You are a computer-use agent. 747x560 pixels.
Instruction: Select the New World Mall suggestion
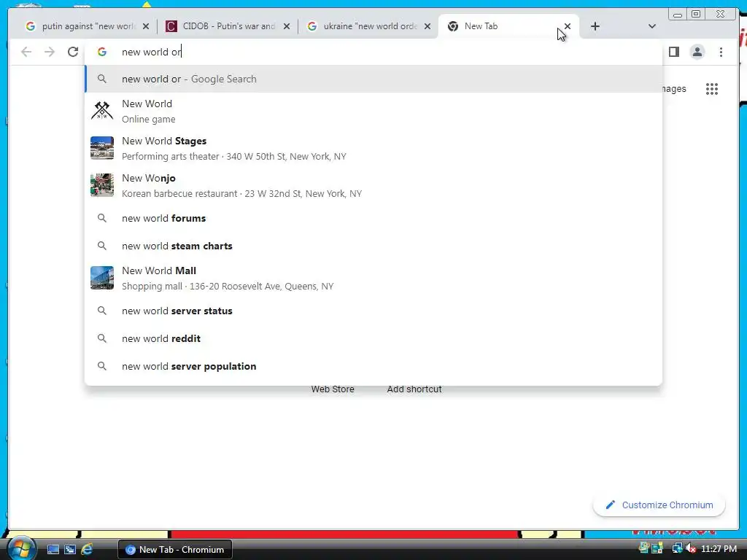tap(373, 278)
